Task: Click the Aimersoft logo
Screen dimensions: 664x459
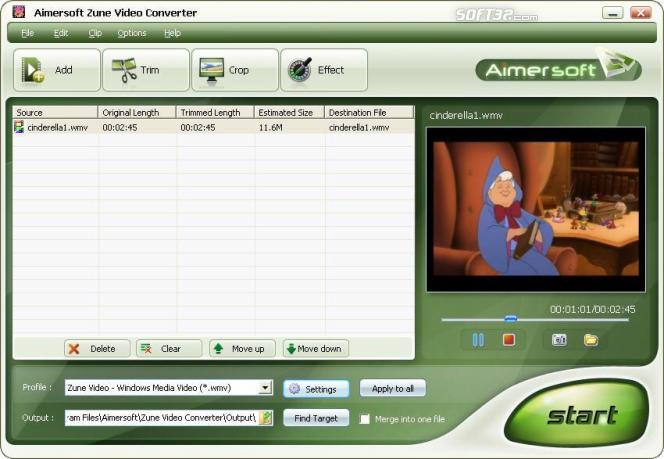Action: 558,68
